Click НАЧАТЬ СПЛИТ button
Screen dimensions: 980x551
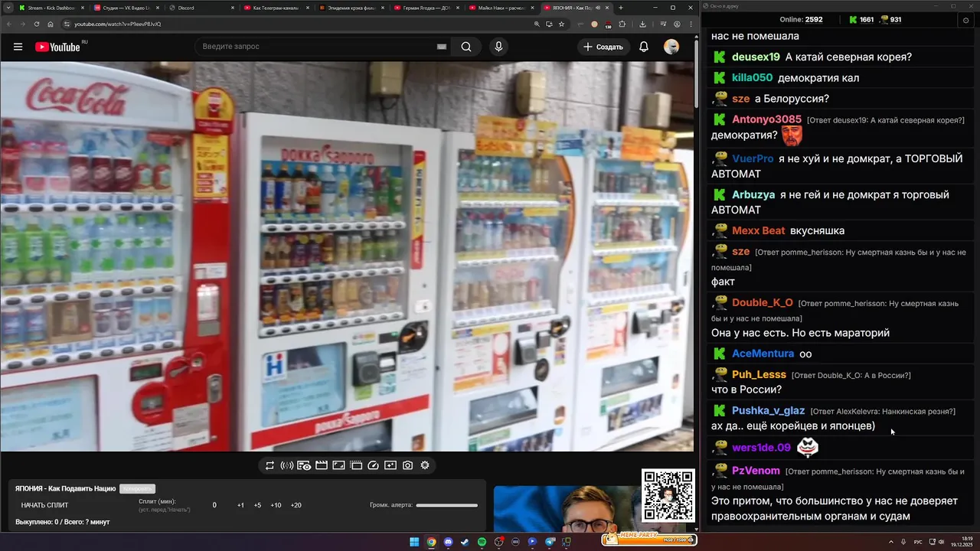click(x=44, y=505)
